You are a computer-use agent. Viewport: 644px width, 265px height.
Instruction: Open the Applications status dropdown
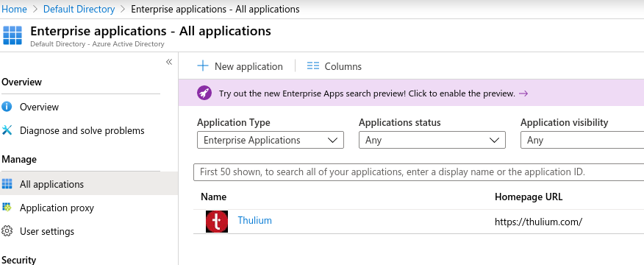coord(432,140)
